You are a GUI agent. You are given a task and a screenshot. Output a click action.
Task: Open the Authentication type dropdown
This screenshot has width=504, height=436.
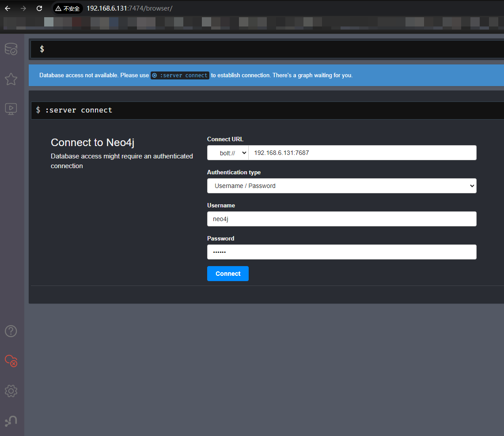pyautogui.click(x=342, y=186)
